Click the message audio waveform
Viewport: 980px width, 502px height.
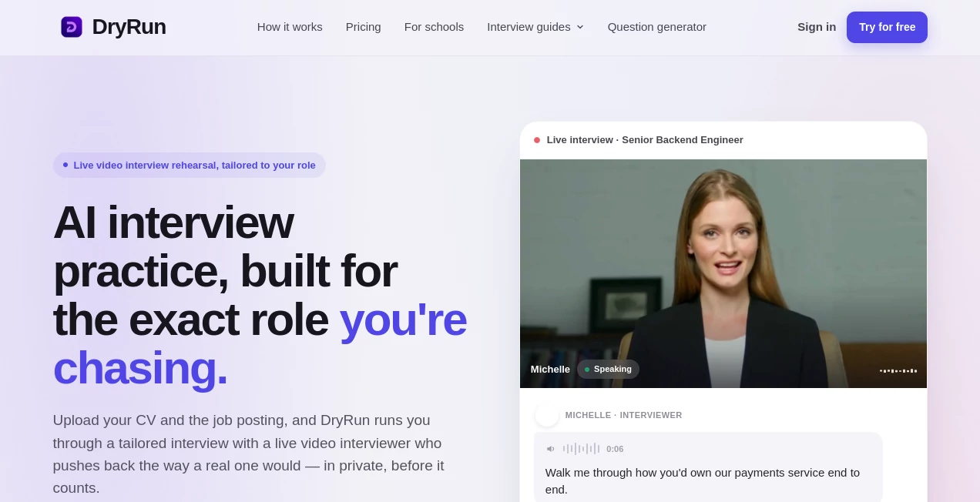[x=582, y=449]
